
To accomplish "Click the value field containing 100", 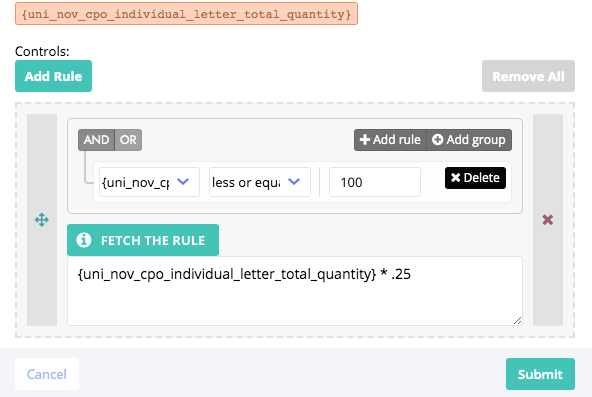I will pos(375,182).
